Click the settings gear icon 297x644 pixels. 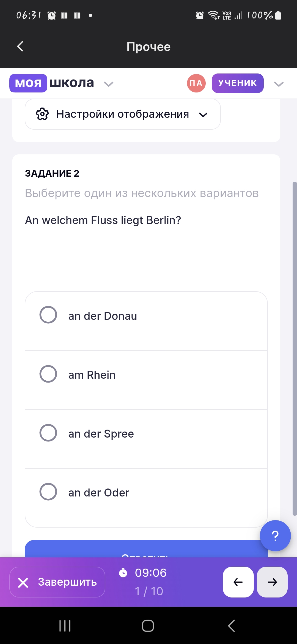[x=42, y=114]
